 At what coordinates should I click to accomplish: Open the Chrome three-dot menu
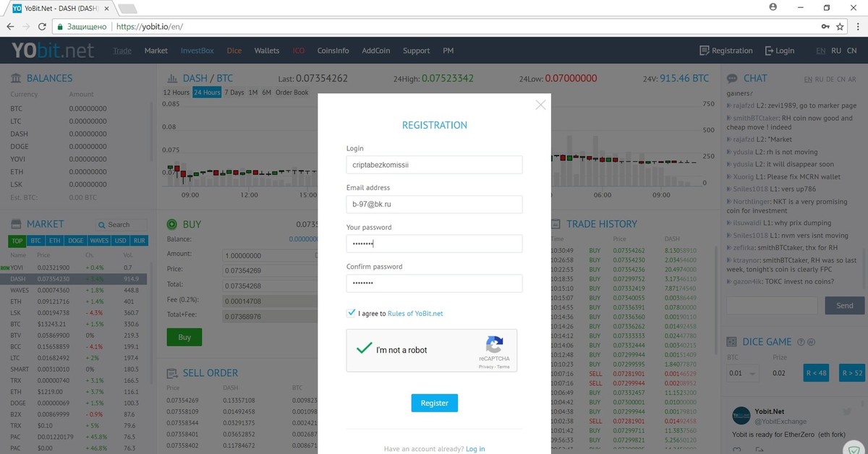pyautogui.click(x=857, y=26)
